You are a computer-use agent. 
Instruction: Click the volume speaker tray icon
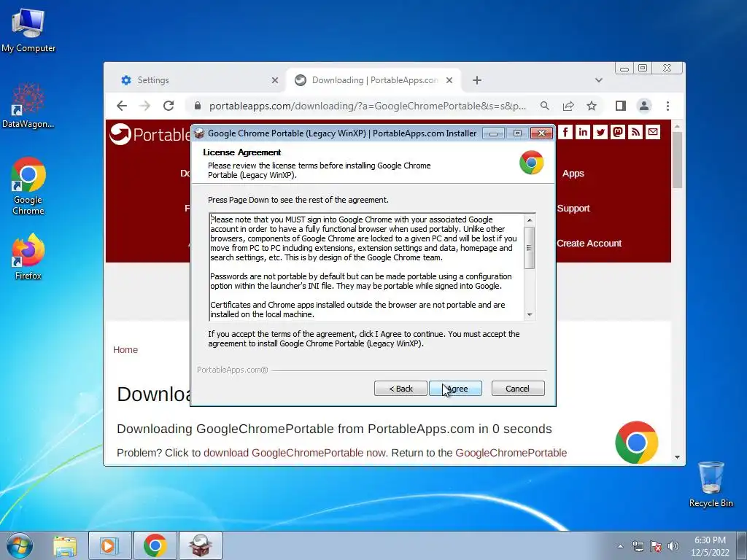tap(673, 546)
